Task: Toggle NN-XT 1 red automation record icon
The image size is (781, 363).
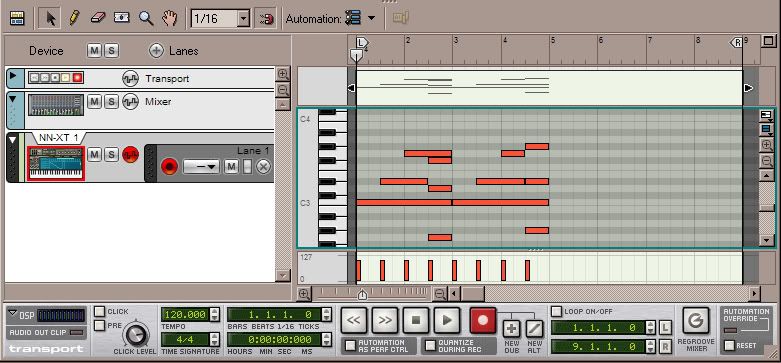Action: (130, 154)
